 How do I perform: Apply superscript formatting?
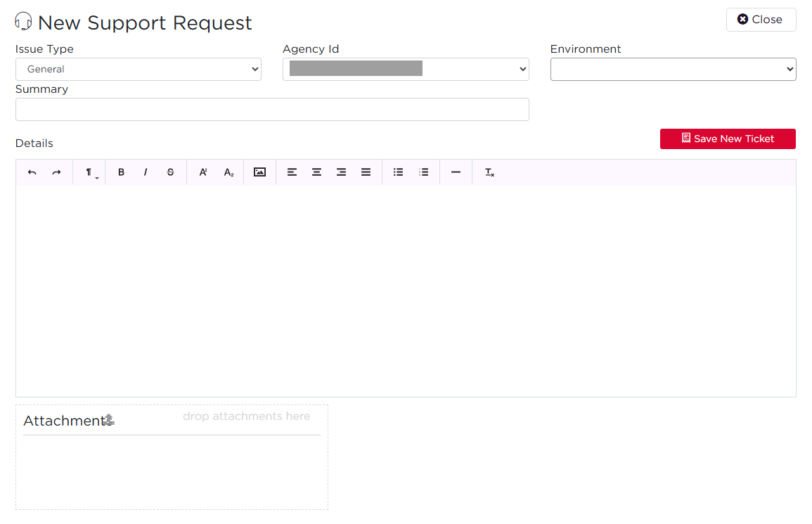[203, 172]
